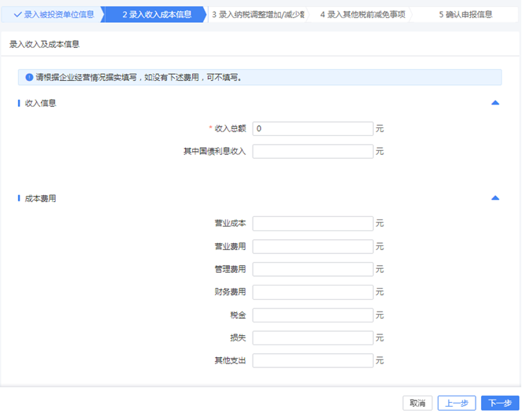Click the 取消 button
526x420 pixels.
coord(417,403)
